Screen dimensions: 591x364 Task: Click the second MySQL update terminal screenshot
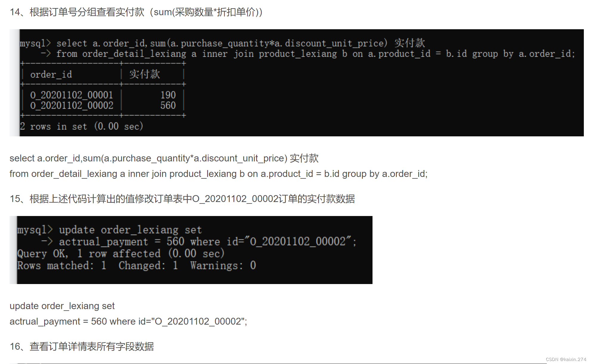[x=191, y=250]
